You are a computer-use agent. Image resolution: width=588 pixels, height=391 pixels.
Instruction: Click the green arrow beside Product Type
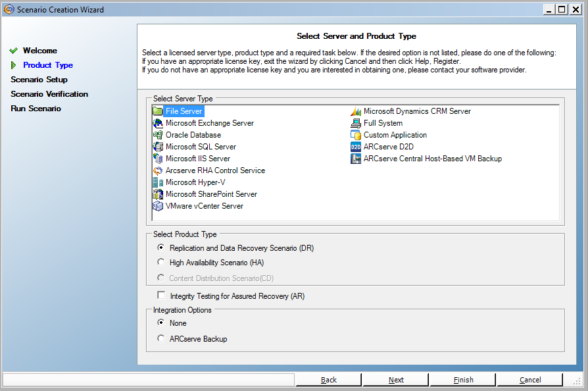click(14, 65)
